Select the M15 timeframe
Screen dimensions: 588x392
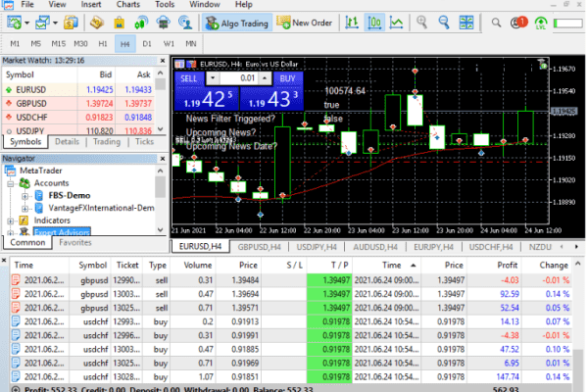(x=58, y=44)
